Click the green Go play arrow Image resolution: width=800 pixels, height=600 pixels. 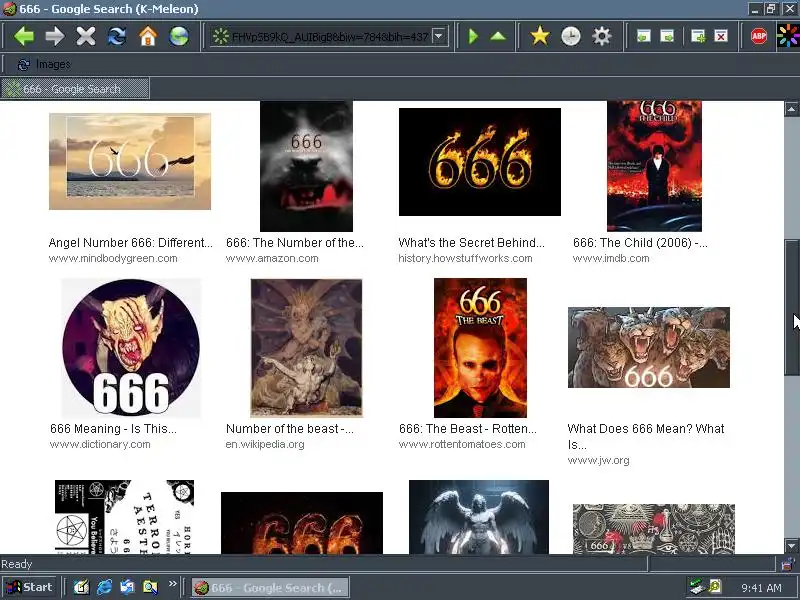(x=473, y=36)
